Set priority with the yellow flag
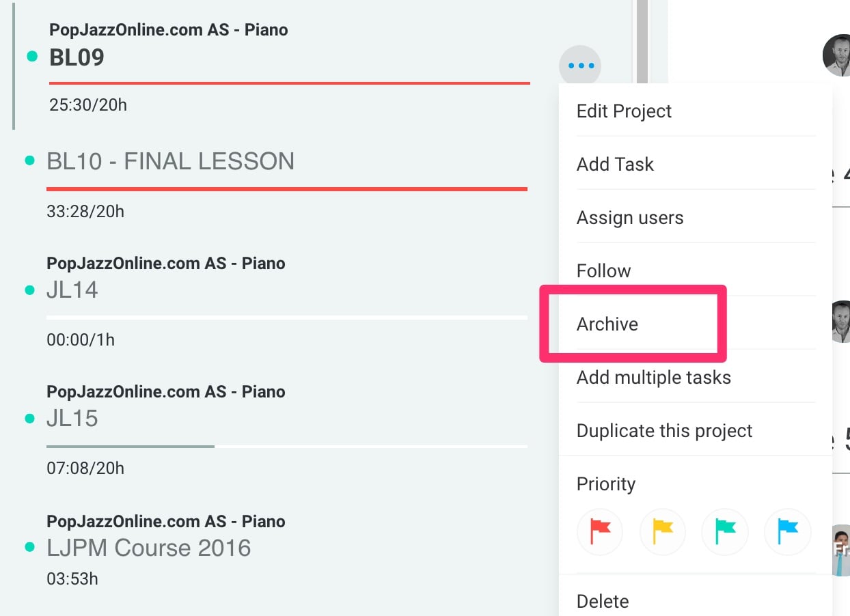The image size is (850, 616). point(663,531)
